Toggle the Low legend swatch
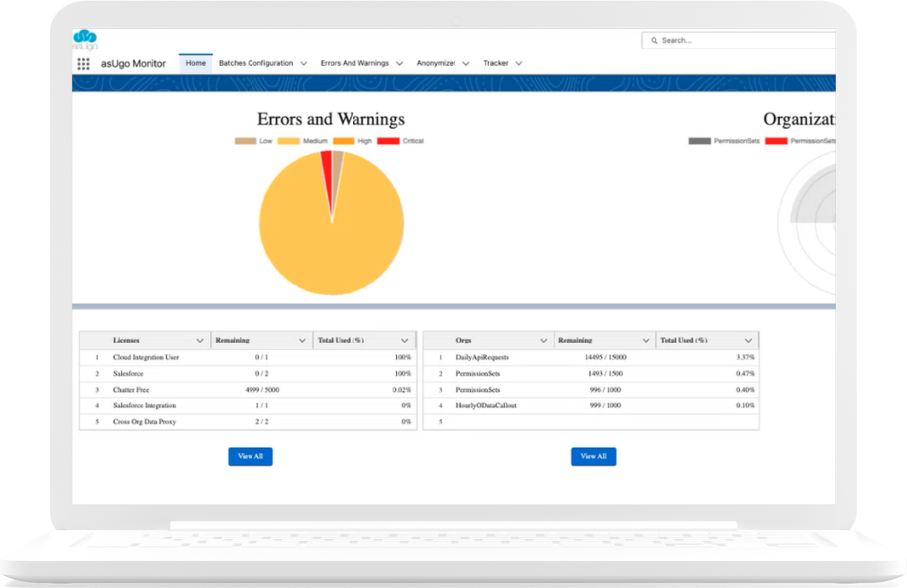 pyautogui.click(x=245, y=141)
